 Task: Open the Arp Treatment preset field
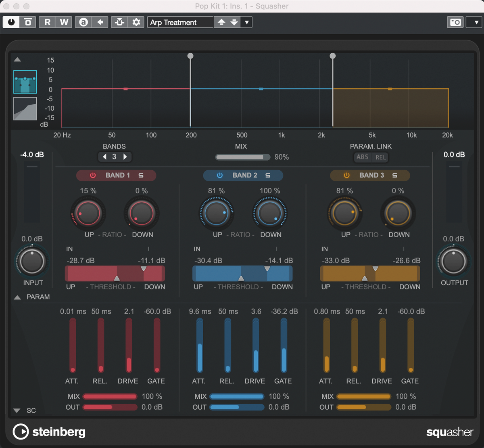[x=180, y=22]
